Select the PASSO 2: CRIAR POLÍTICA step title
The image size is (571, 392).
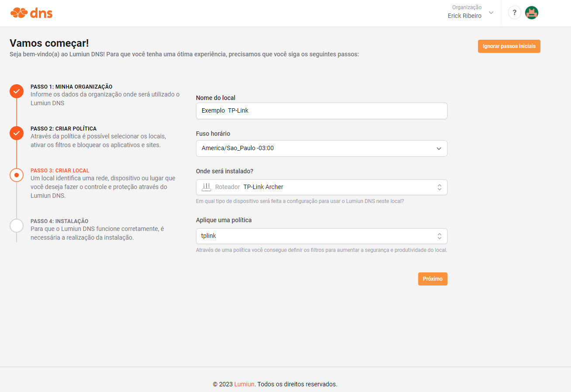pos(63,129)
